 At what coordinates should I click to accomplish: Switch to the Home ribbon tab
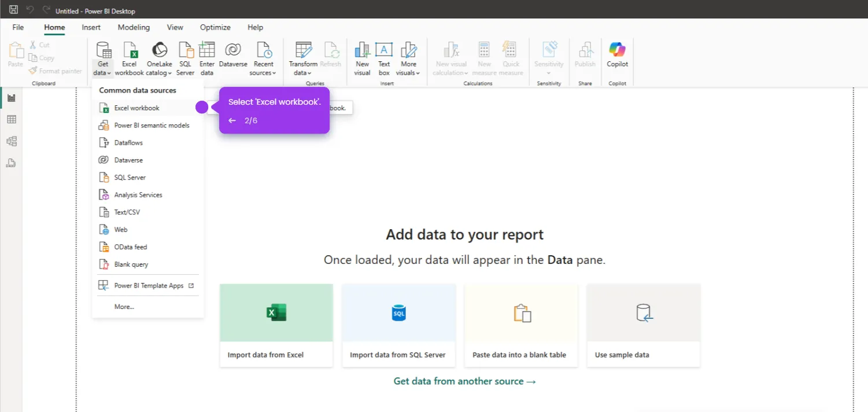coord(54,27)
